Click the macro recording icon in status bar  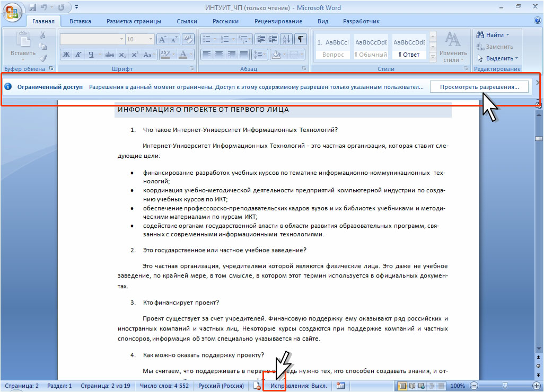[341, 386]
